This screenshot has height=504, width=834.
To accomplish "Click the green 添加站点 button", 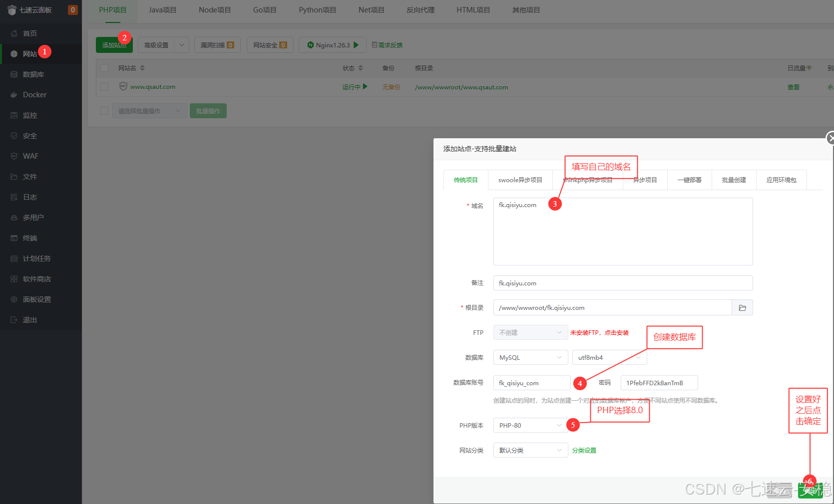I will coord(114,45).
